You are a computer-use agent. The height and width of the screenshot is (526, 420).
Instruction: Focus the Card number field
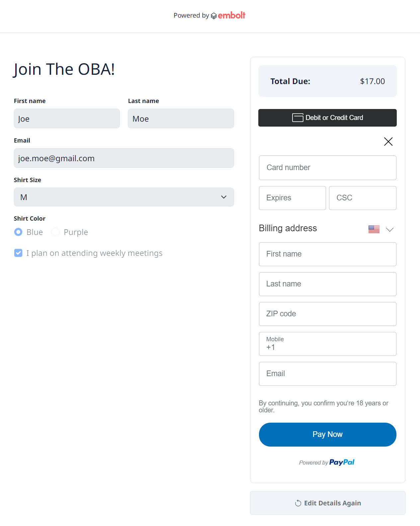pos(327,168)
